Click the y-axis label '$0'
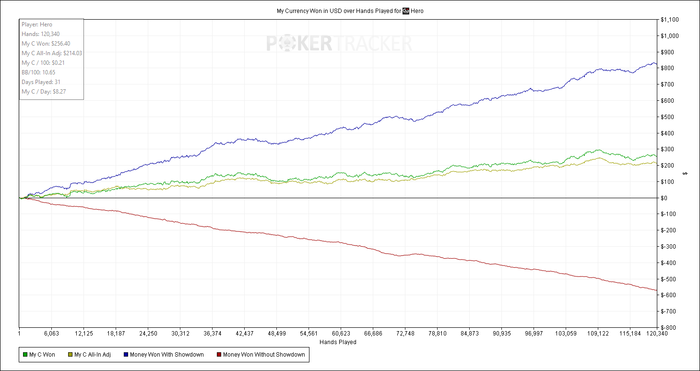 [x=663, y=198]
